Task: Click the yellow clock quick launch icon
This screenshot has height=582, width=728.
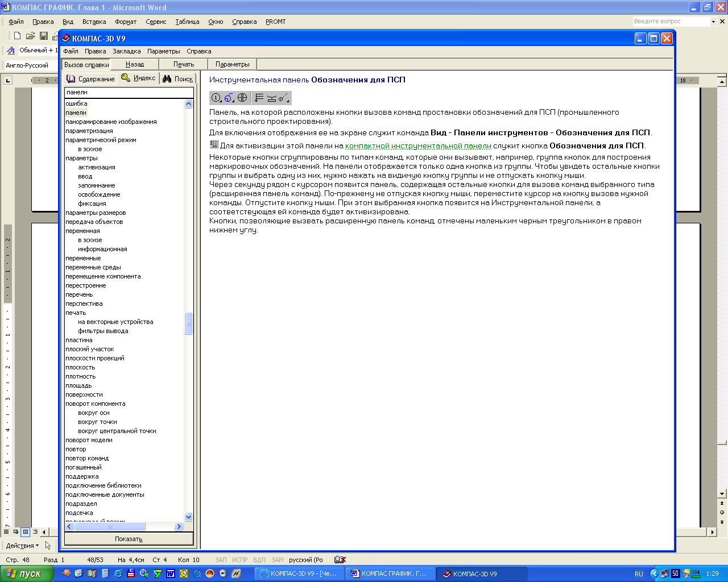Action: point(184,573)
